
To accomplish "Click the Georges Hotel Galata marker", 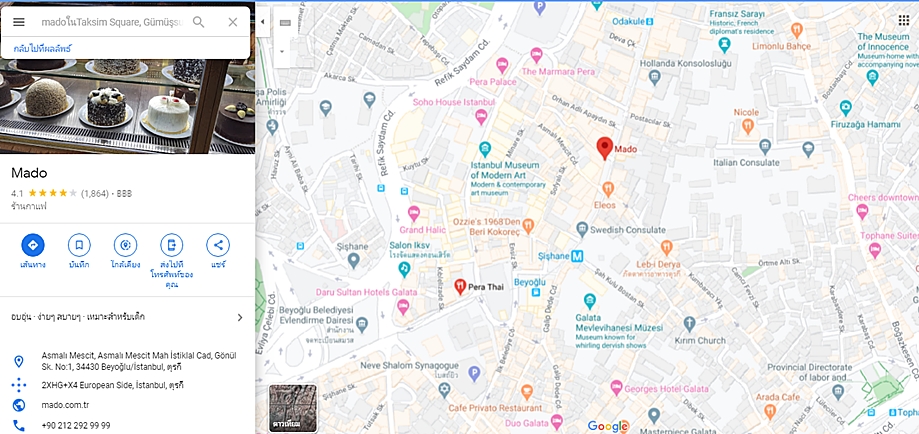I will 616,388.
